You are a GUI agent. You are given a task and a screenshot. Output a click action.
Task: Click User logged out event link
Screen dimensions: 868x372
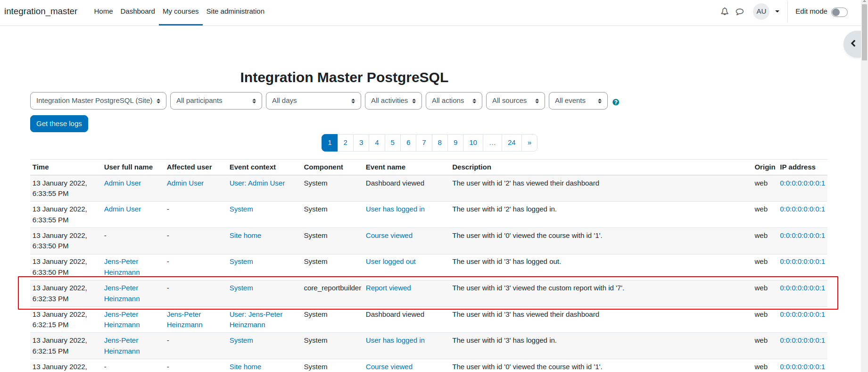coord(391,262)
